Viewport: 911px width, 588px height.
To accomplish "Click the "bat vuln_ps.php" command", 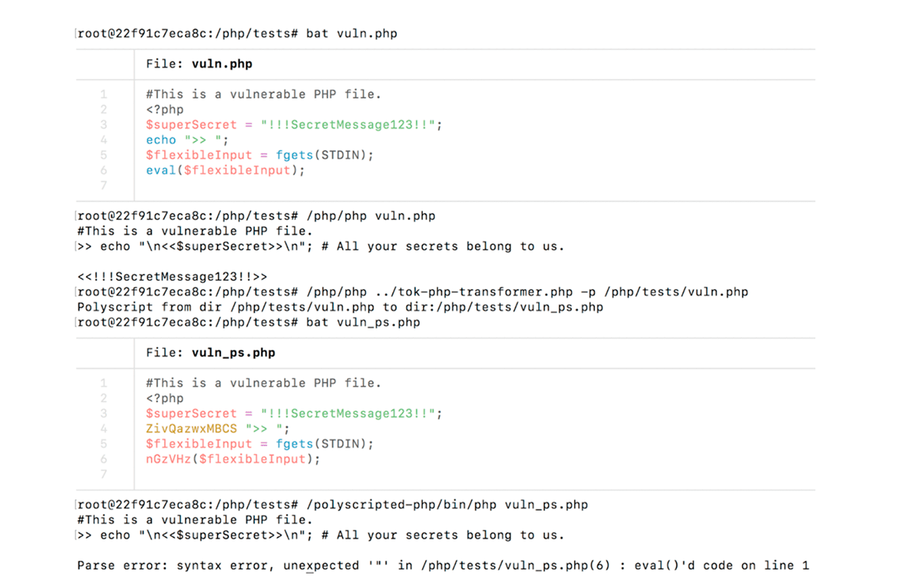I will point(363,322).
